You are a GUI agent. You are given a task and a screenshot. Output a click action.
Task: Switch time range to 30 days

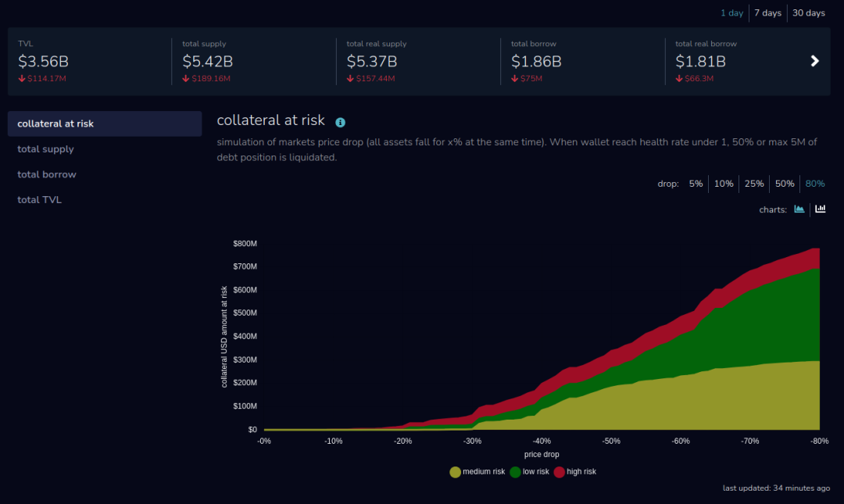click(x=808, y=13)
